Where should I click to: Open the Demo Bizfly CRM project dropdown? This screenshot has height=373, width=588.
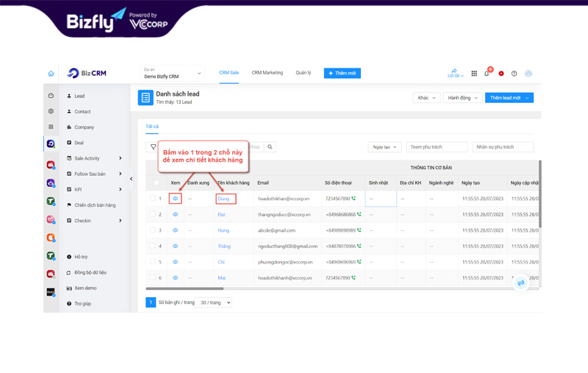coord(172,74)
